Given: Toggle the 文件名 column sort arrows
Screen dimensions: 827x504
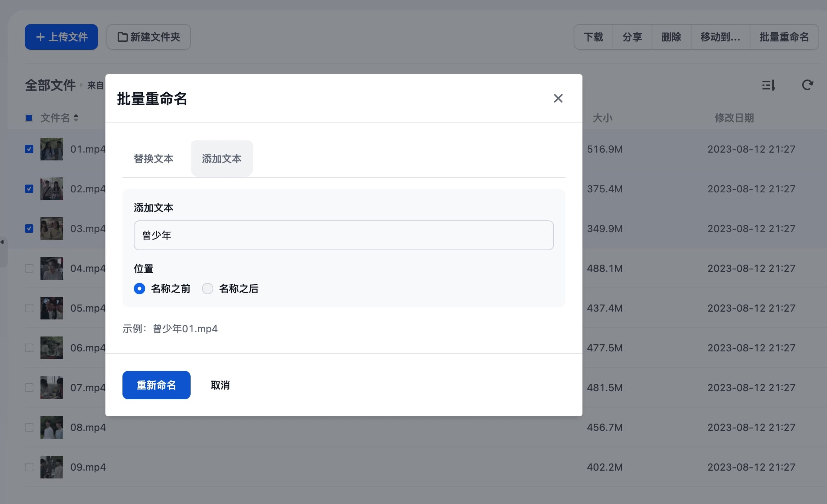Looking at the screenshot, I should coord(76,117).
